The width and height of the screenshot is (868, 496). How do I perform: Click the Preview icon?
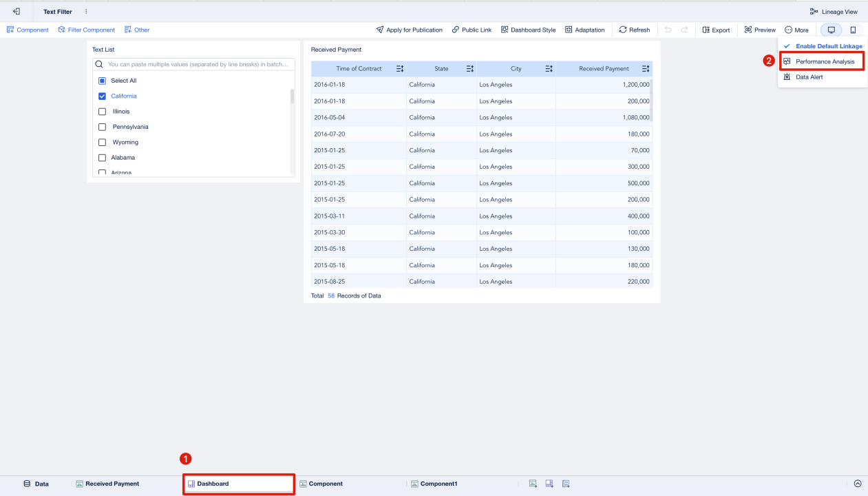pyautogui.click(x=759, y=30)
